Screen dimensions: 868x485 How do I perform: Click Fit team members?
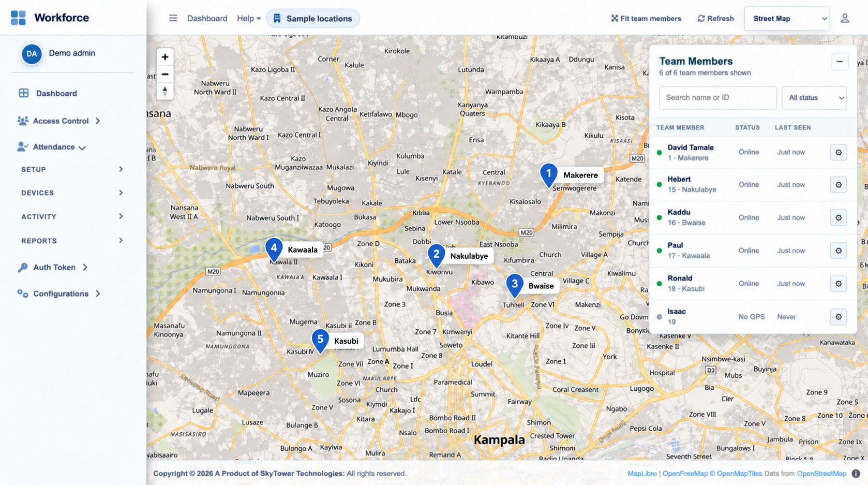pyautogui.click(x=646, y=19)
